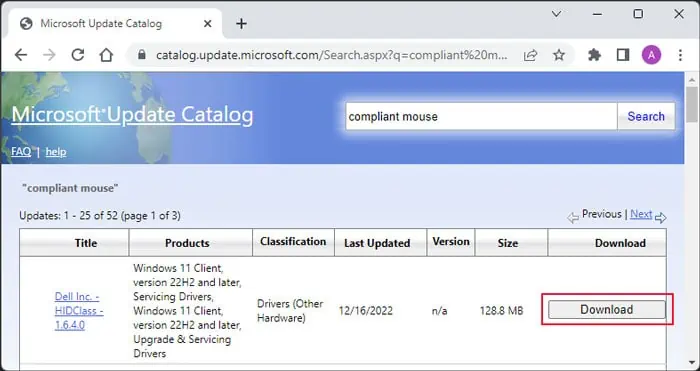Toggle the browser side panel
Screen dimensions: 700x371
(x=622, y=55)
